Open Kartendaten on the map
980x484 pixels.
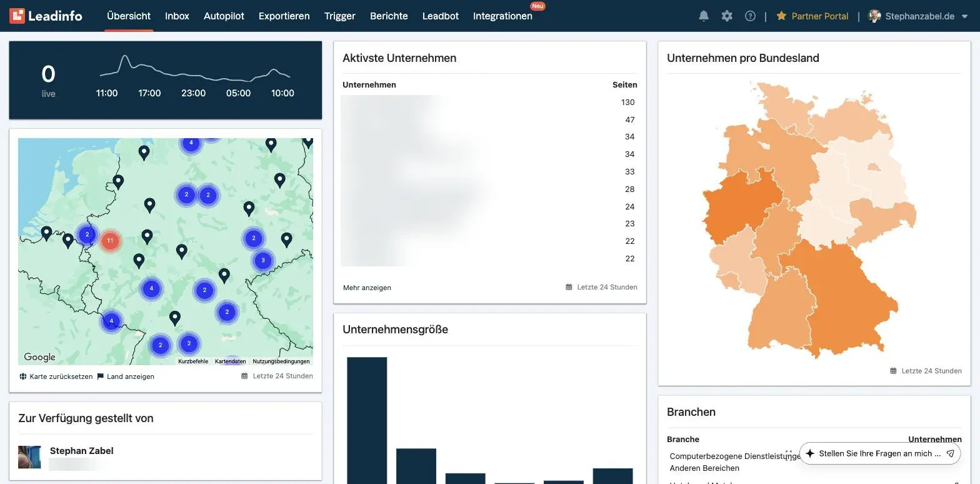pos(230,361)
